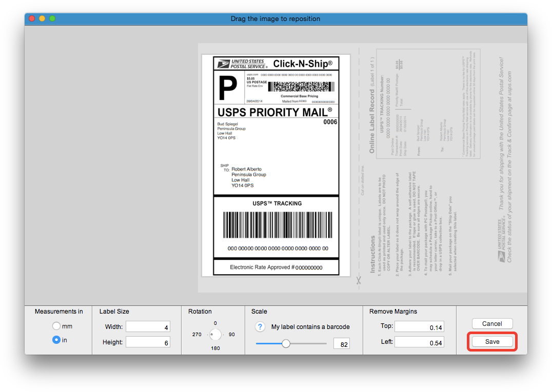Click the Scale slider handle

[286, 343]
